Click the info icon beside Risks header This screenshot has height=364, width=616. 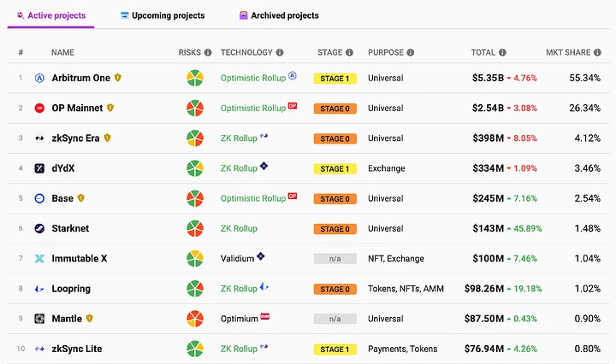208,53
